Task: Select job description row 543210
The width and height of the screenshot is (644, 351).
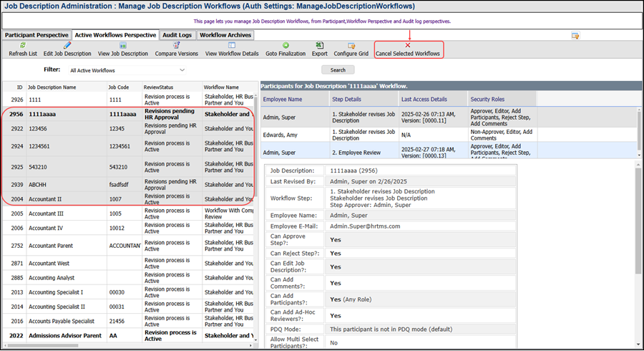Action: pyautogui.click(x=129, y=167)
